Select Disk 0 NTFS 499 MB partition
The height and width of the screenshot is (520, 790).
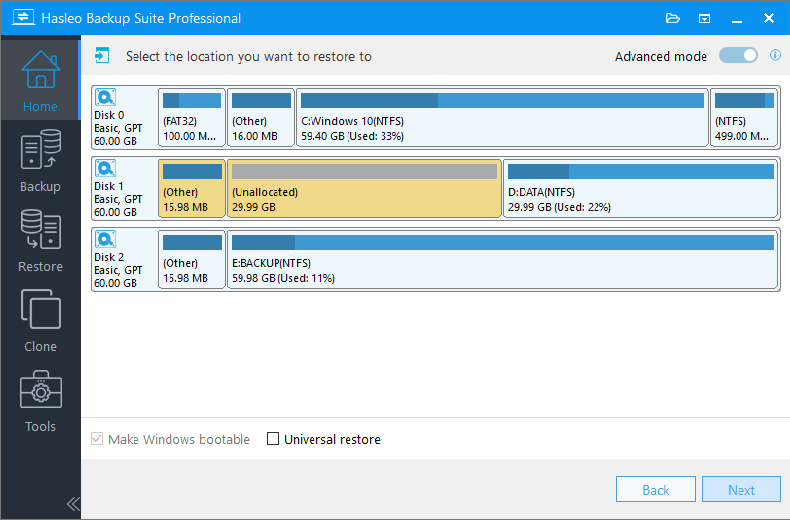pos(744,117)
